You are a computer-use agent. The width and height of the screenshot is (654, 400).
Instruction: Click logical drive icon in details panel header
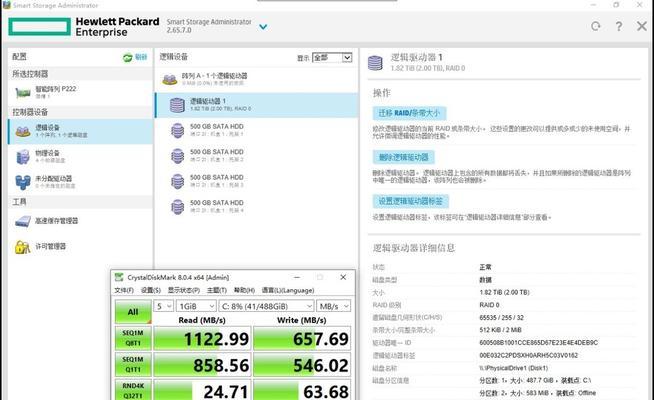(375, 63)
